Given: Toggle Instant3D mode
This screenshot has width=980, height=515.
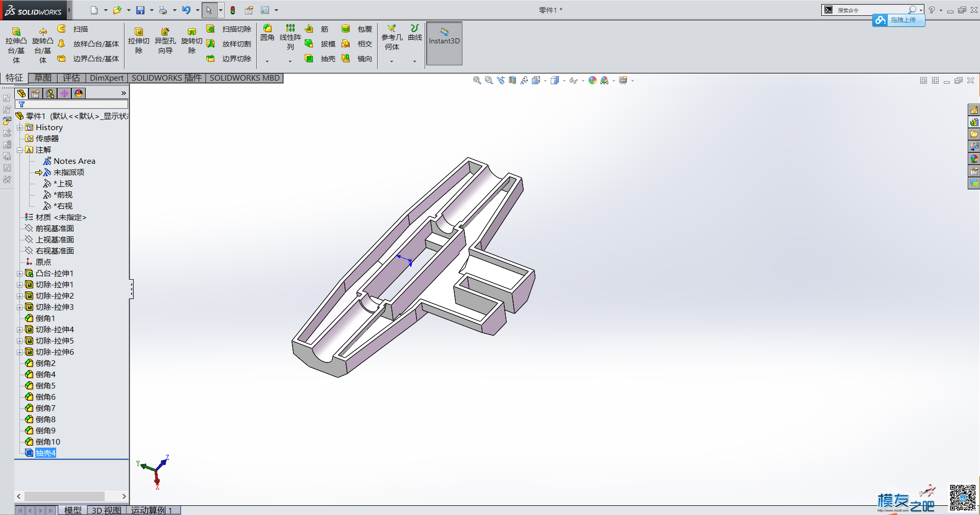Looking at the screenshot, I should coord(444,43).
